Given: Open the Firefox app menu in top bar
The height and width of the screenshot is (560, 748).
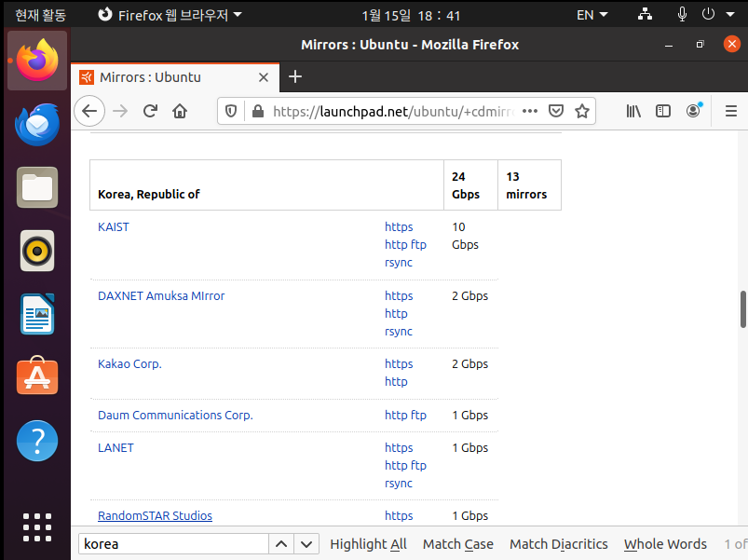Looking at the screenshot, I should pos(170,15).
